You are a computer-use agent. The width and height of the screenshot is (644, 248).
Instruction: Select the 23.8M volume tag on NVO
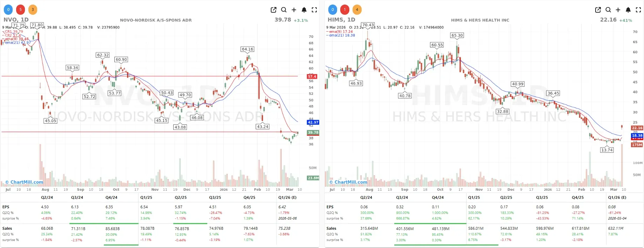[x=313, y=178]
